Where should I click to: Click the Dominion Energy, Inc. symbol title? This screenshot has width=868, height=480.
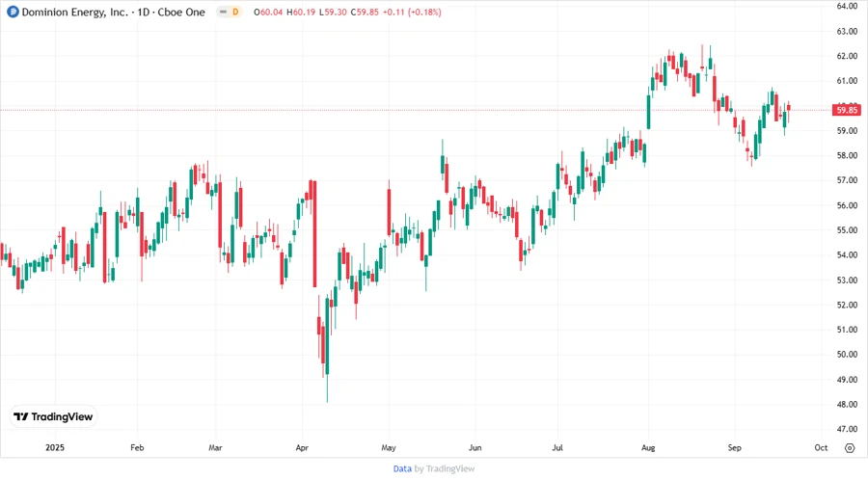(74, 12)
